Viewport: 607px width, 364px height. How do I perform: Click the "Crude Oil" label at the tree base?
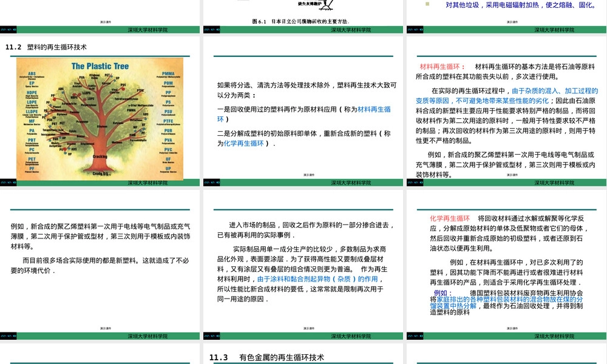[x=100, y=174]
